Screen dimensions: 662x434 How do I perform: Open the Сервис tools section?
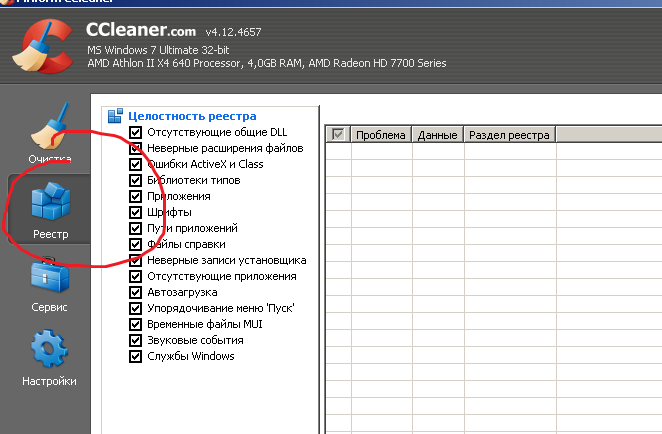point(49,284)
